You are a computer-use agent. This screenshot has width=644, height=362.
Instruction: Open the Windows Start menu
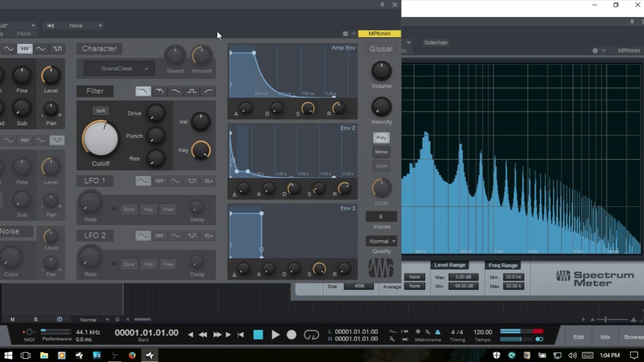click(8, 355)
